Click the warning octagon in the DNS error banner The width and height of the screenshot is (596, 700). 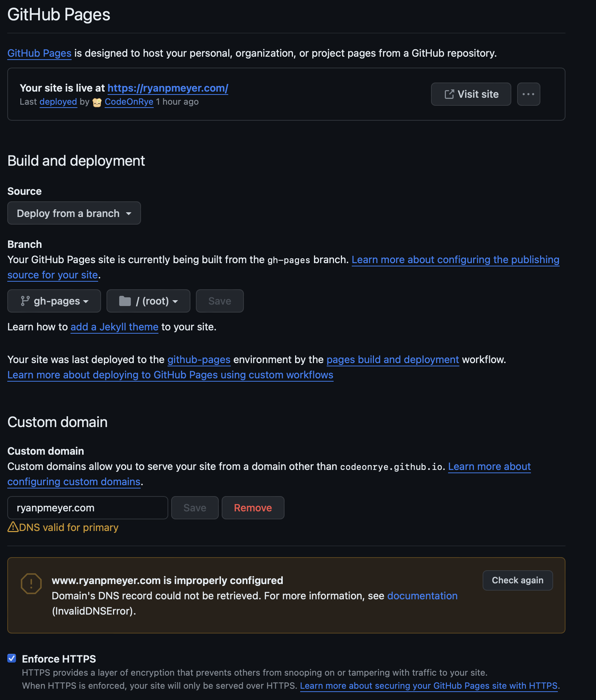[x=32, y=584]
